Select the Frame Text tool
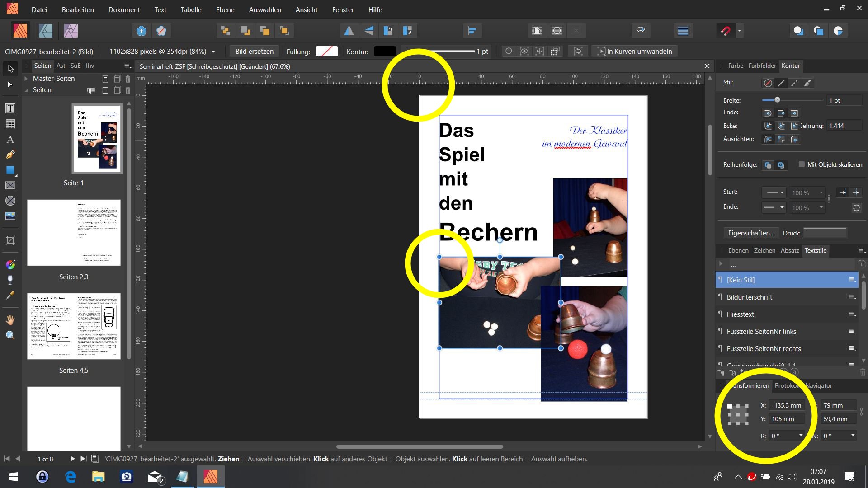The width and height of the screenshot is (868, 488). tap(10, 108)
